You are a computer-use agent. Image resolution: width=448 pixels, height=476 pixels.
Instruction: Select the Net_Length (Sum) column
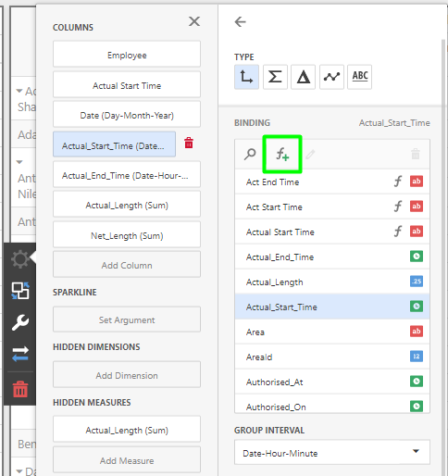click(x=127, y=234)
